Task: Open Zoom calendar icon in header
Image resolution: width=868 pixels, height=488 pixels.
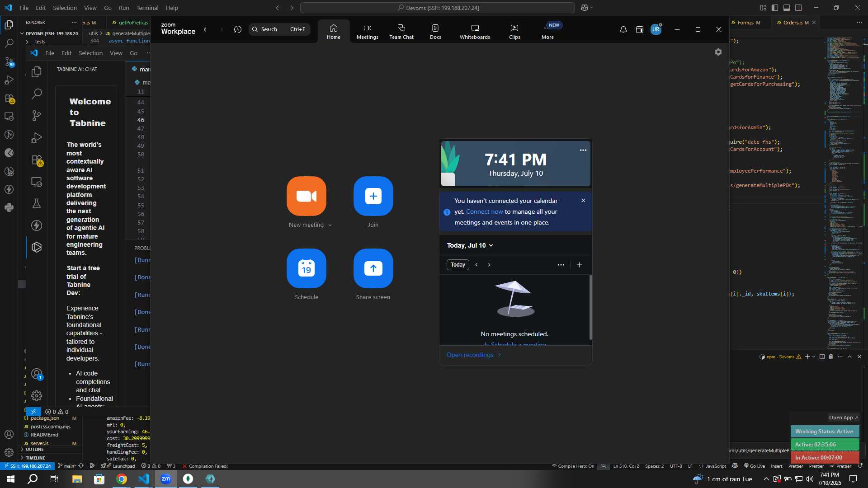Action: click(639, 29)
